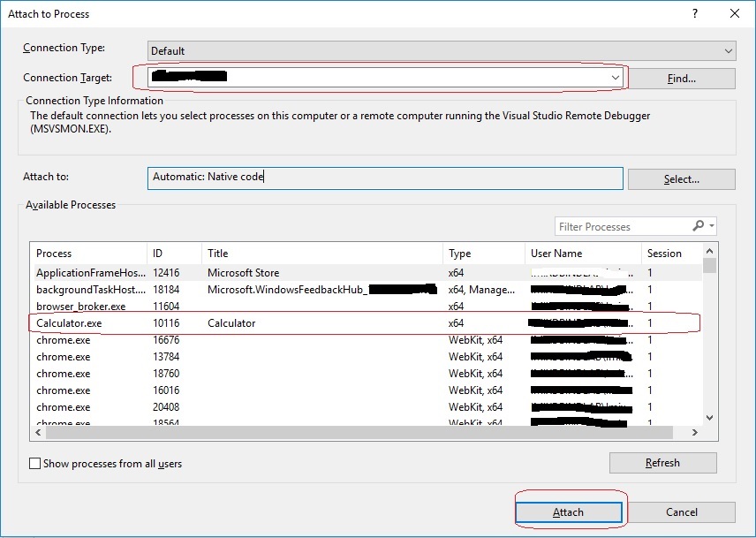Click the Filter Processes search box
The image size is (756, 538).
click(618, 226)
